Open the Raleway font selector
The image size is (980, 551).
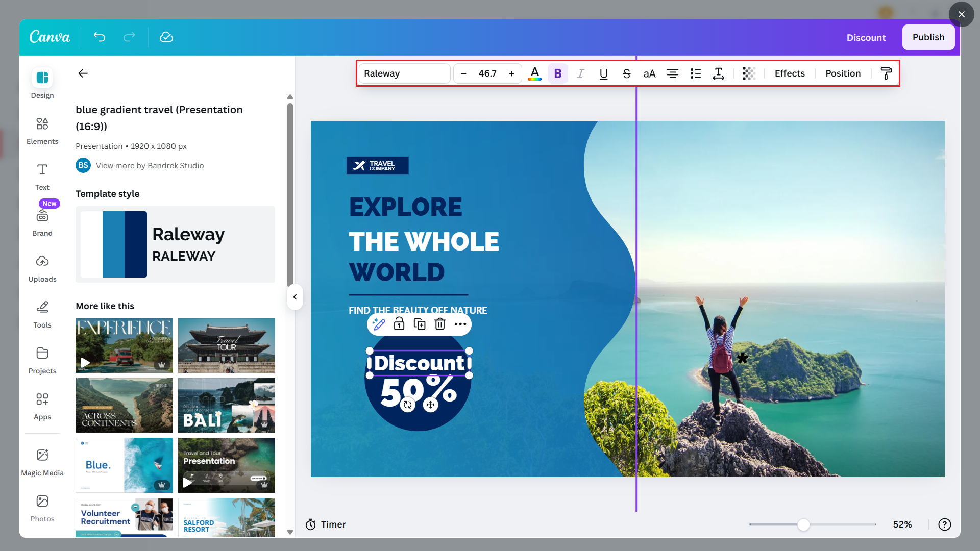click(404, 73)
